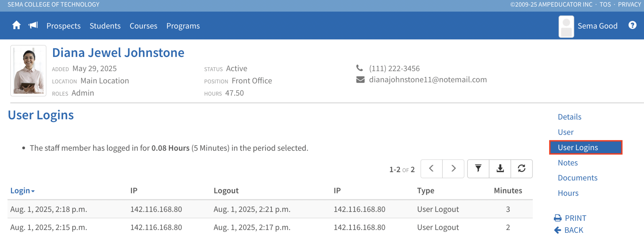Open the Programs menu
Image resolution: width=644 pixels, height=237 pixels.
pos(183,26)
